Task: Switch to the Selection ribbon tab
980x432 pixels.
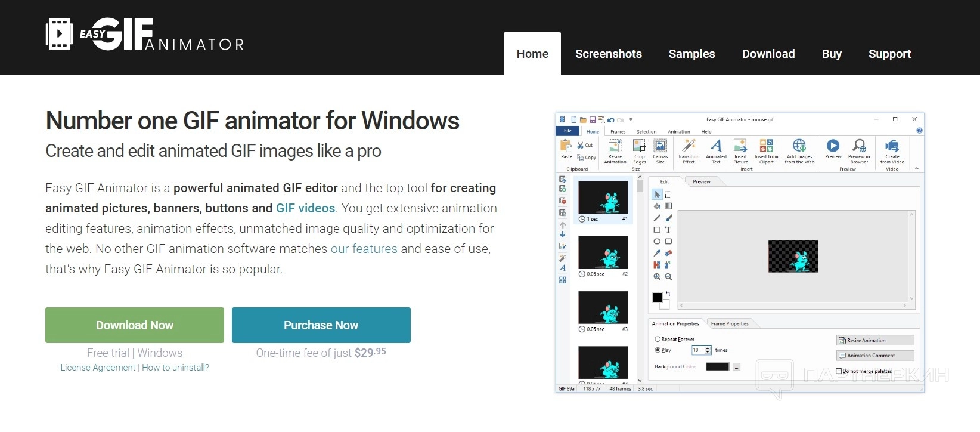Action: (x=646, y=131)
